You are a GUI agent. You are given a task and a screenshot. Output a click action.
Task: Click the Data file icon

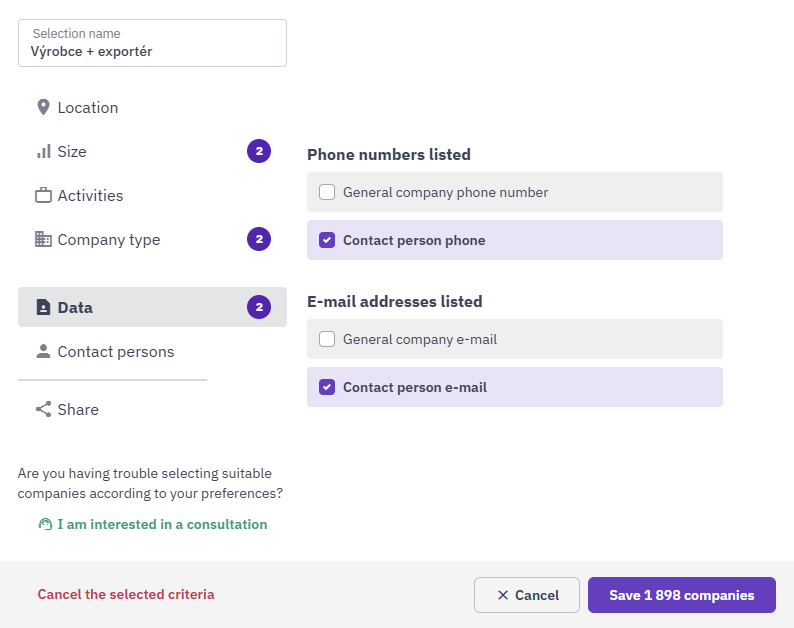[x=43, y=308]
